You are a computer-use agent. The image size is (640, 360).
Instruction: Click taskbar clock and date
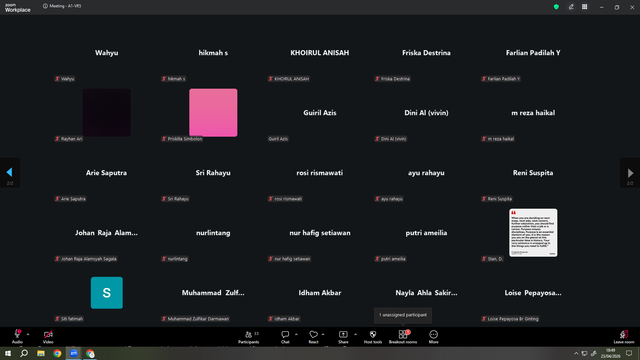(611, 353)
